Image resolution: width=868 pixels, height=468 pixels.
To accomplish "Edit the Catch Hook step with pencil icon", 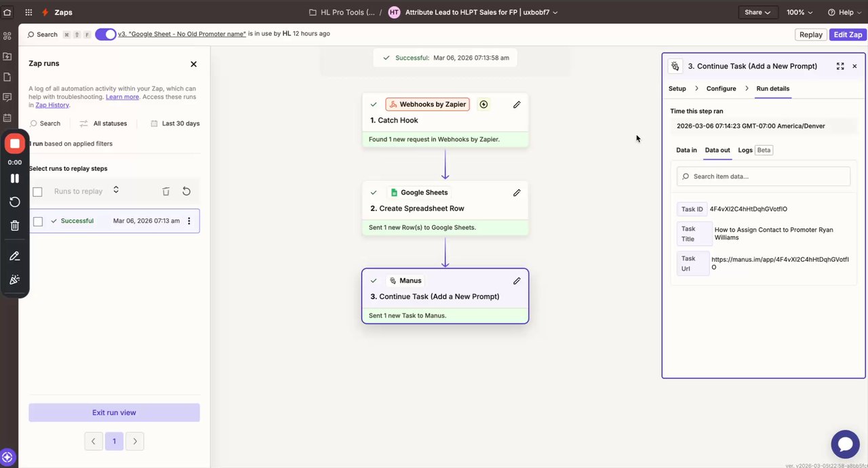I will (x=517, y=104).
